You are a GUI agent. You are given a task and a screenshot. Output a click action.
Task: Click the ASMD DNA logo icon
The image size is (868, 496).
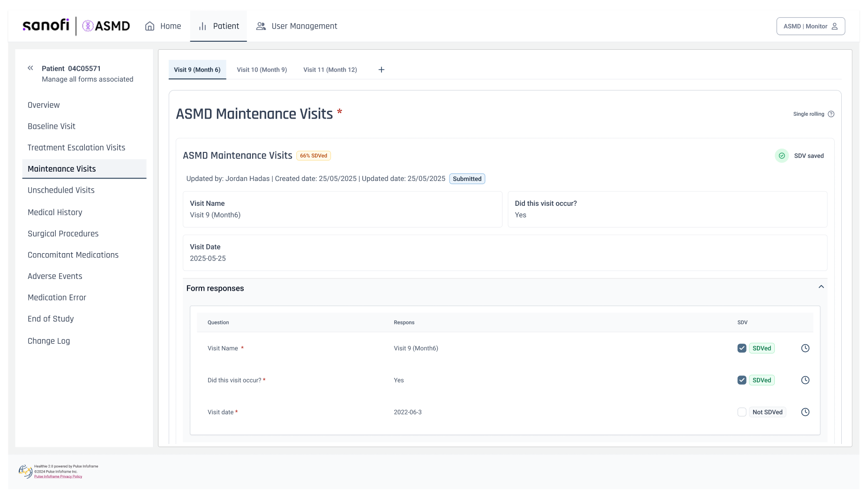click(88, 26)
